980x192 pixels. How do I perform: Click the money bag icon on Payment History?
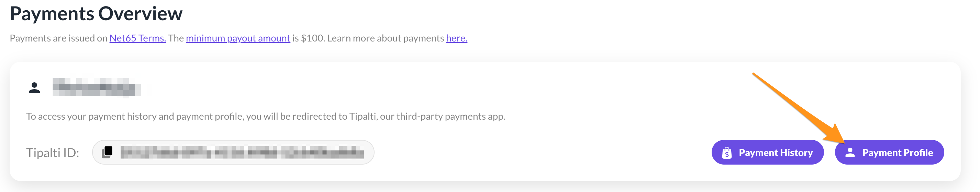[x=727, y=153]
